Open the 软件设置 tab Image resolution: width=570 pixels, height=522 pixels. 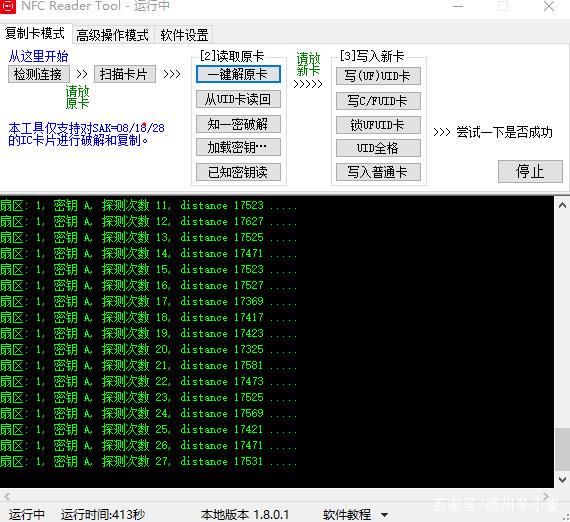point(184,35)
